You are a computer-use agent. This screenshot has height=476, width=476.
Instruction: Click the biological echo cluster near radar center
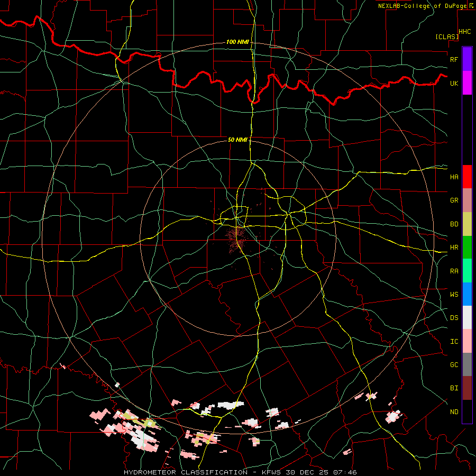click(x=236, y=239)
